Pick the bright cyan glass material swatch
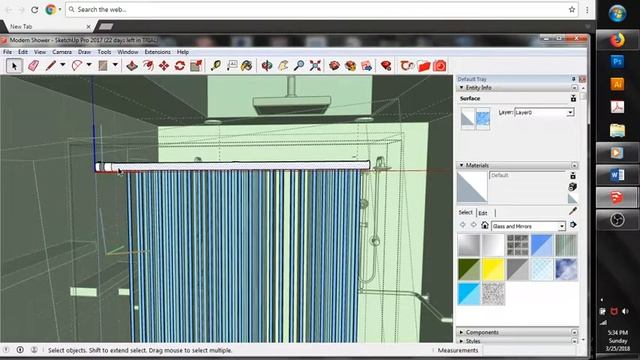Screen dimensions: 640x360 tap(469, 293)
